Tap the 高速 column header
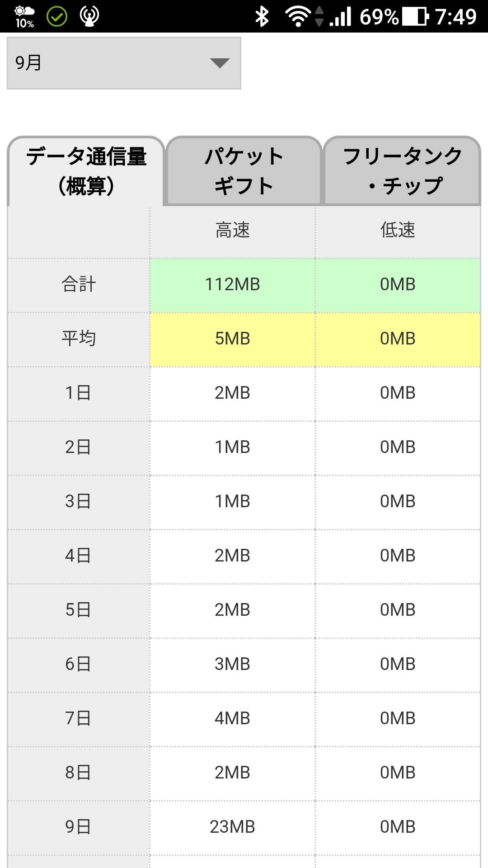This screenshot has width=488, height=868. (233, 231)
